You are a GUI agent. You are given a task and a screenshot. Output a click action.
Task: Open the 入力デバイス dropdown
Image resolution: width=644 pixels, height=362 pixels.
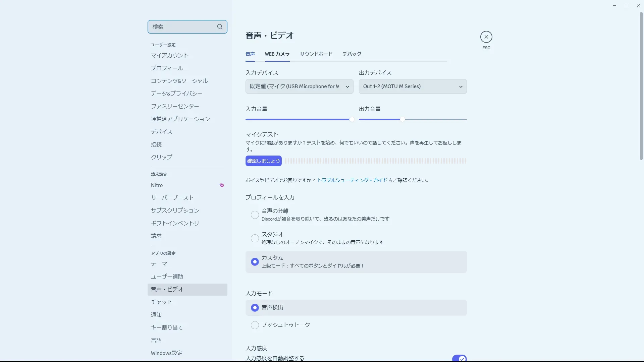tap(299, 86)
